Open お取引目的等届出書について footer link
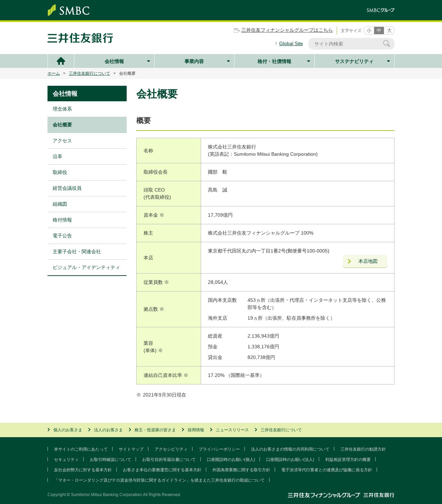The image size is (442, 504). click(169, 460)
